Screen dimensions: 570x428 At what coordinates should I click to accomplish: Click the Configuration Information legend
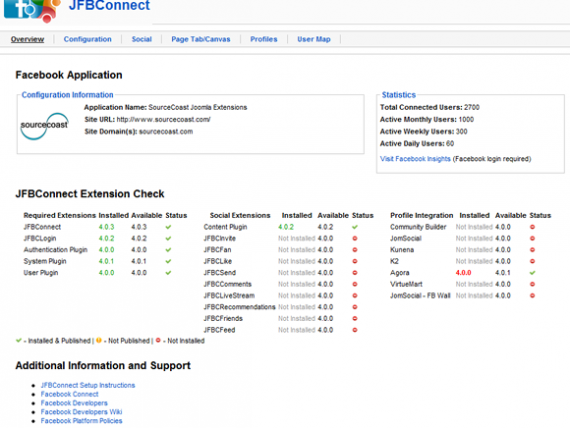[x=67, y=95]
